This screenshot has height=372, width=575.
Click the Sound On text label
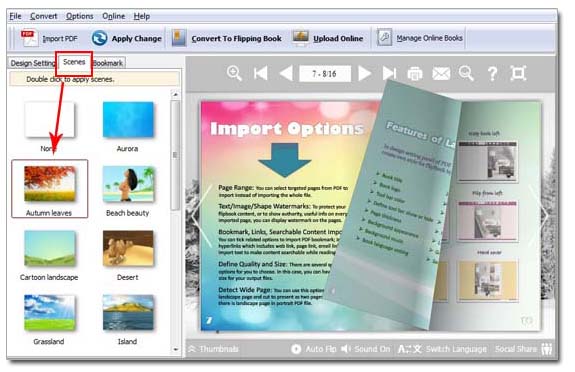[372, 349]
